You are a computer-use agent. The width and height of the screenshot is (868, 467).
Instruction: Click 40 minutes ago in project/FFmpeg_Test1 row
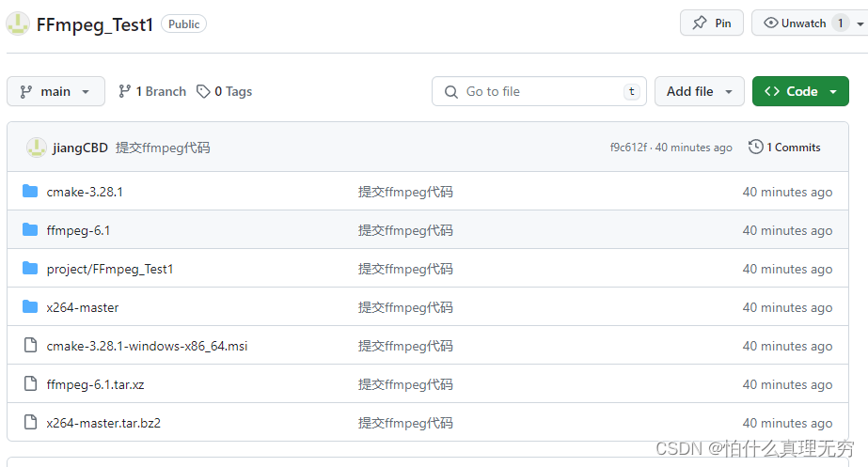coord(787,269)
